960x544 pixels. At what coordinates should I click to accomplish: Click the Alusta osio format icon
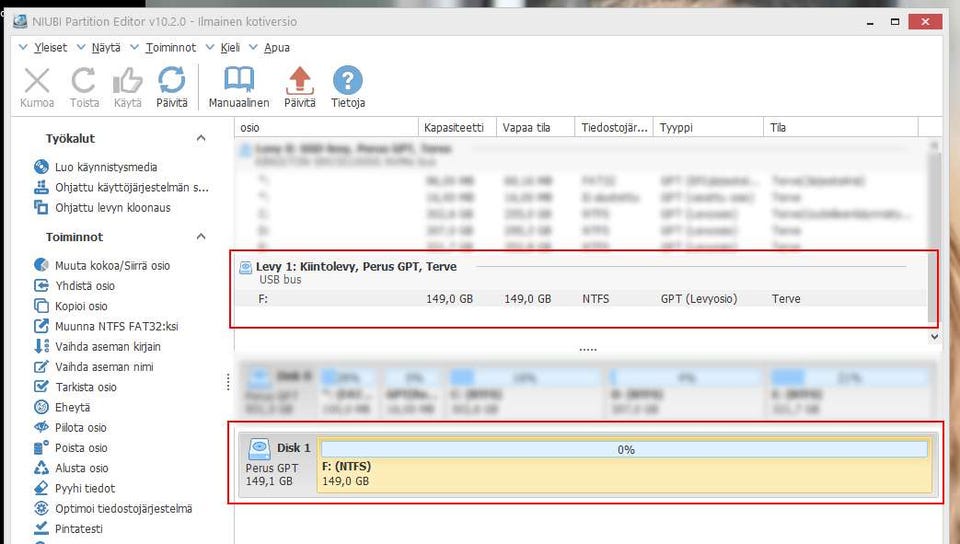coord(41,468)
